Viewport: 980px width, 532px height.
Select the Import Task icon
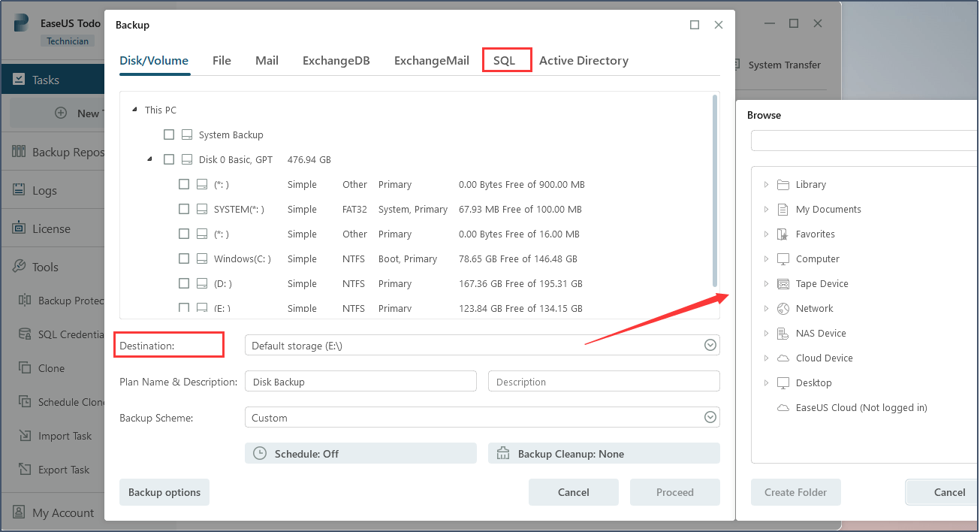(x=24, y=436)
